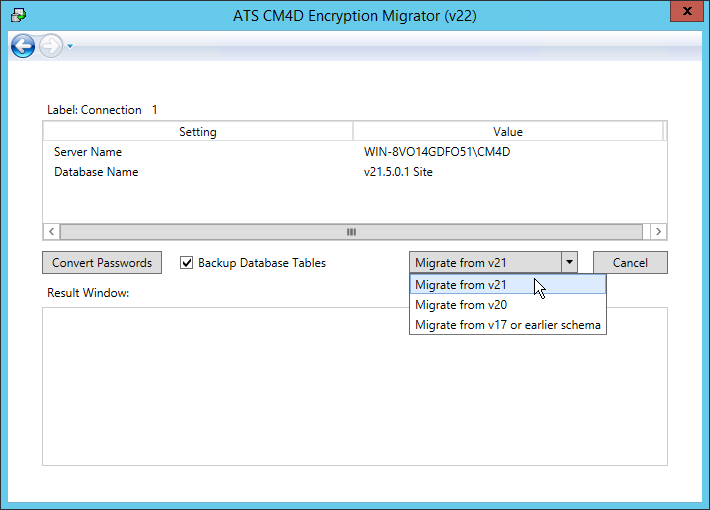This screenshot has height=510, width=710.
Task: Click the Cancel button
Action: (x=630, y=263)
